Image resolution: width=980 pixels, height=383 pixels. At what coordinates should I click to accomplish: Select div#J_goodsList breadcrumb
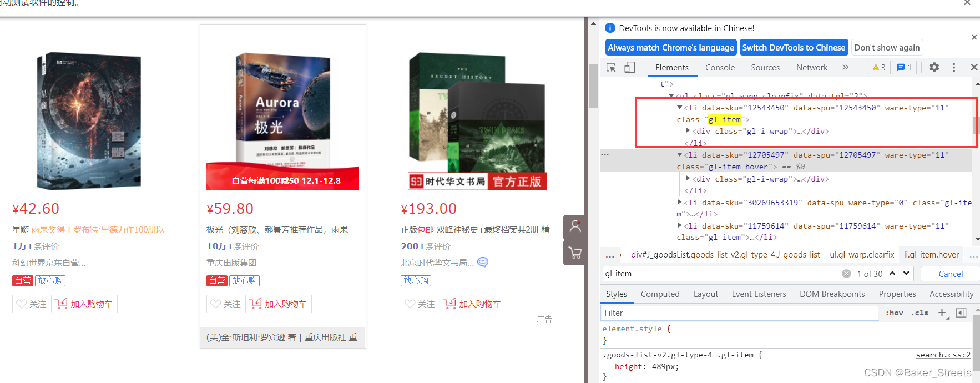coord(725,255)
